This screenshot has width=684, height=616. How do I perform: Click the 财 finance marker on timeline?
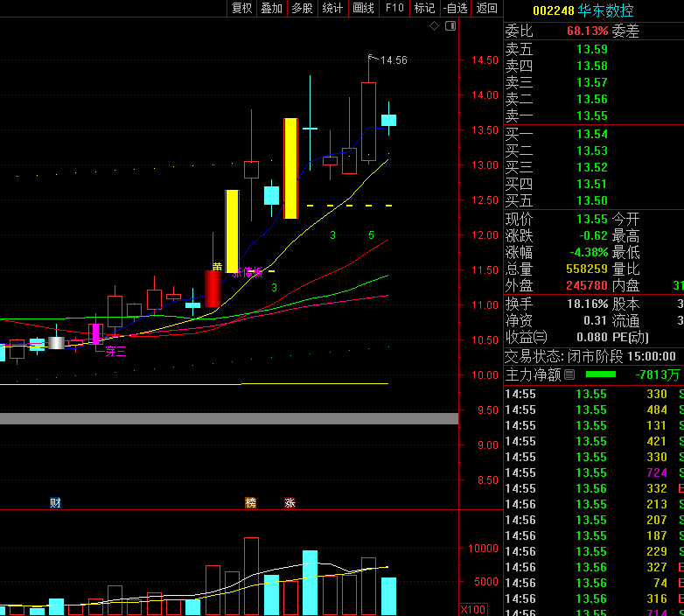point(55,503)
